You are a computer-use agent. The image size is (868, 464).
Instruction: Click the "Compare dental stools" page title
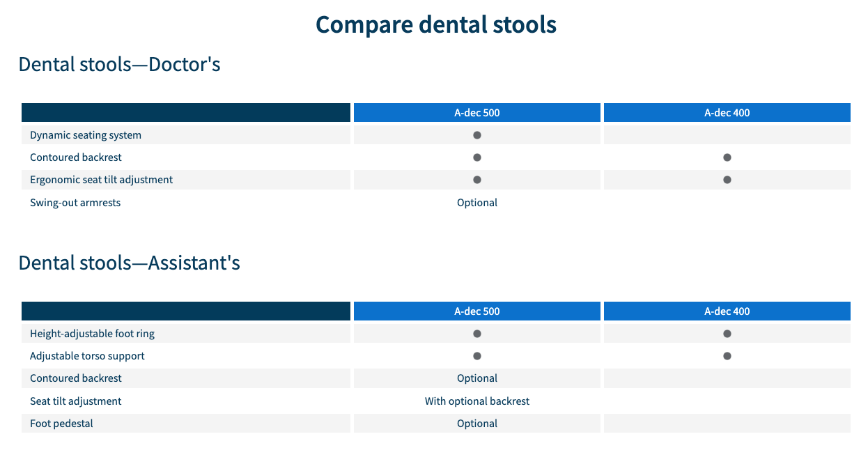click(x=436, y=25)
